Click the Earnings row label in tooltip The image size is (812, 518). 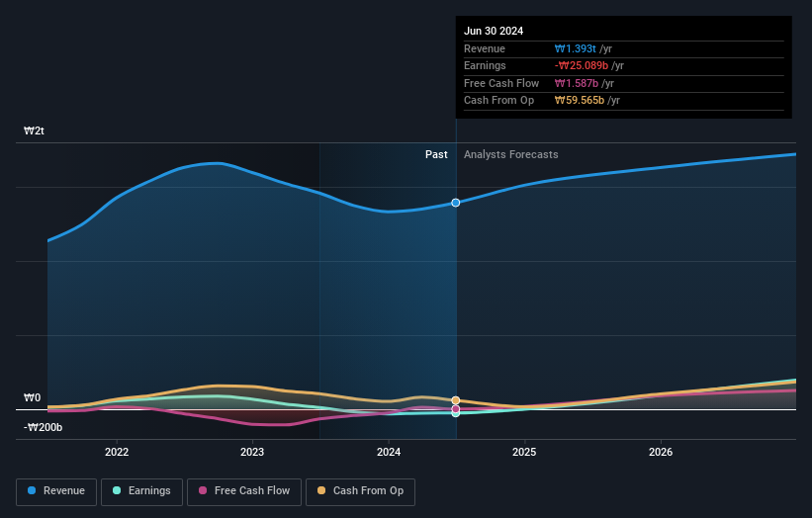(485, 65)
